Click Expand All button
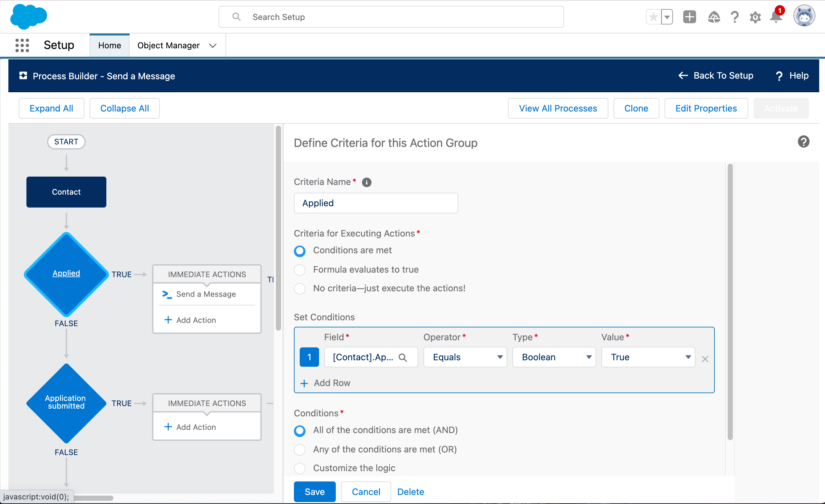Screen dimensions: 825x504 [x=51, y=108]
